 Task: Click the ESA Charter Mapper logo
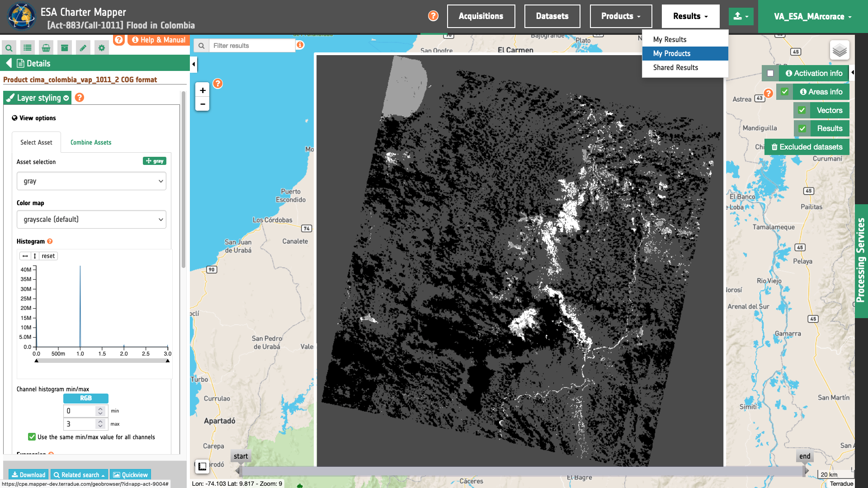(21, 16)
